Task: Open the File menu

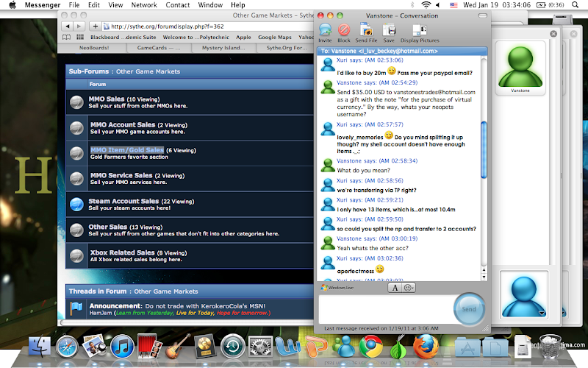Action: click(74, 5)
